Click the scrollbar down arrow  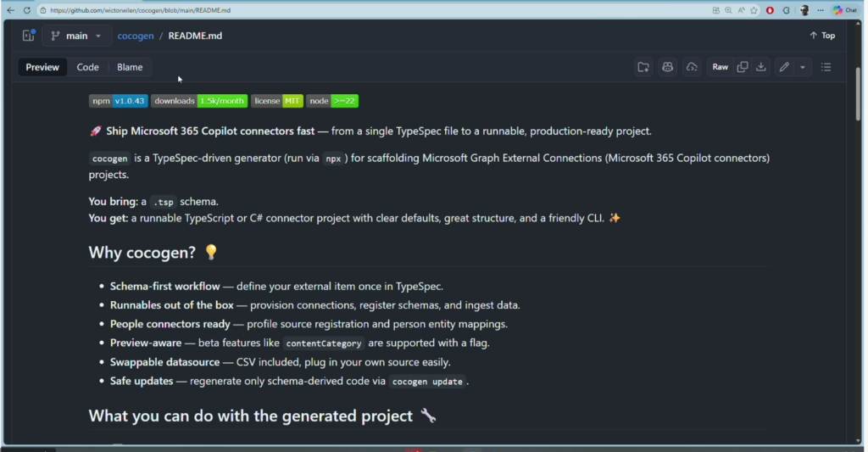(x=859, y=440)
